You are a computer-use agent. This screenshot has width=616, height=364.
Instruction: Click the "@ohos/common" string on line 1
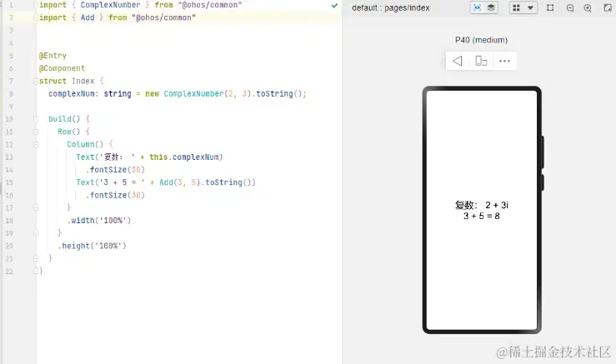(x=210, y=5)
